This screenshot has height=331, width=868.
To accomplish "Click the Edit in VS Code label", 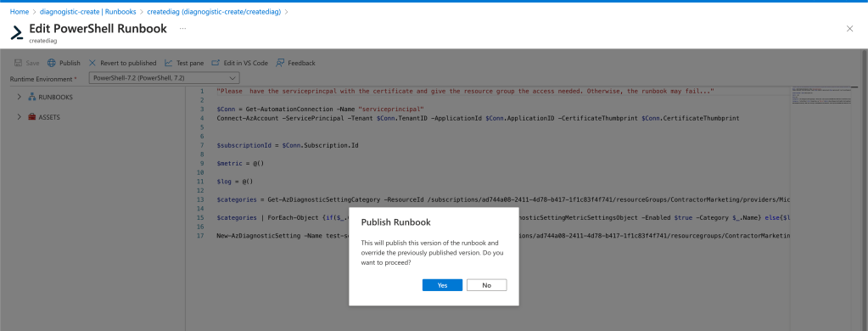I will coord(246,63).
